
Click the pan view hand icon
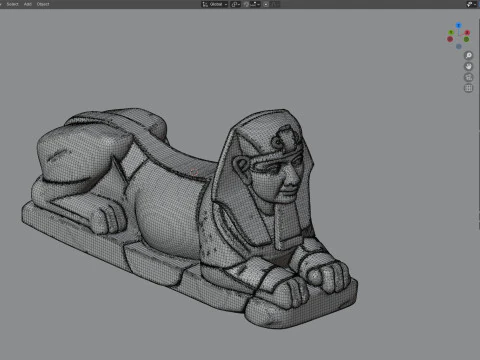[469, 66]
